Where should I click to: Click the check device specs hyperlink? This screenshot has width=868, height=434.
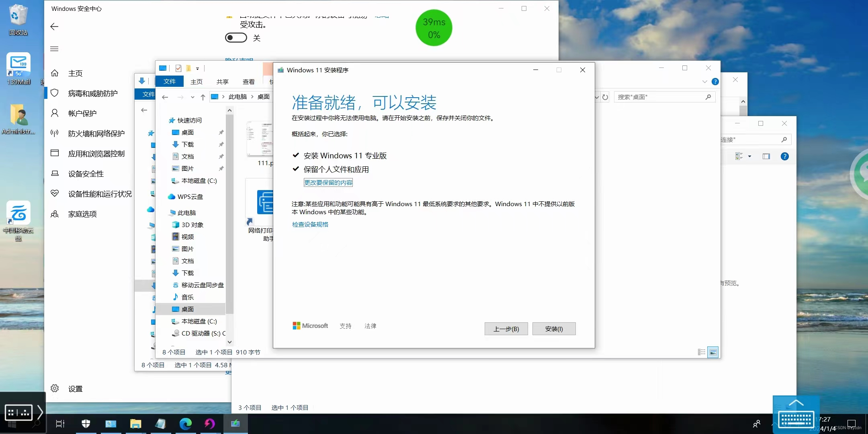tap(309, 224)
